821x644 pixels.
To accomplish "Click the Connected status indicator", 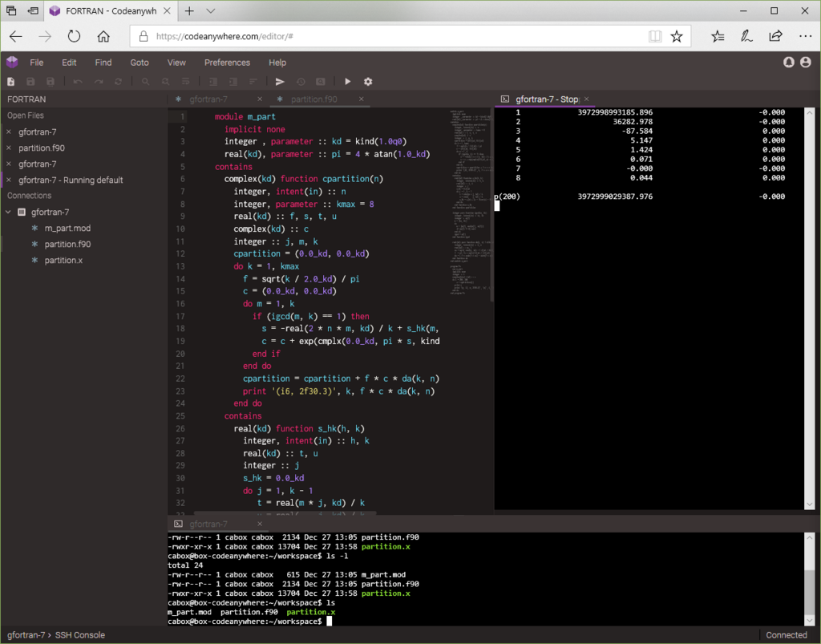I will click(787, 635).
